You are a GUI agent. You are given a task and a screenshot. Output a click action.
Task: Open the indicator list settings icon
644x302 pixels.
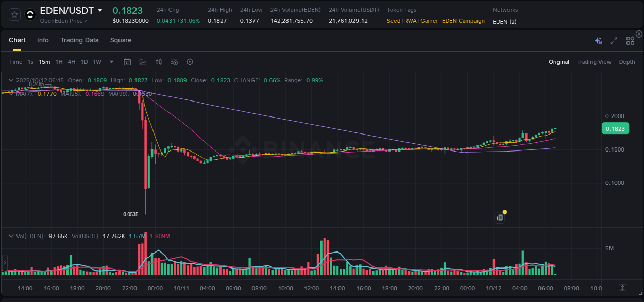174,62
